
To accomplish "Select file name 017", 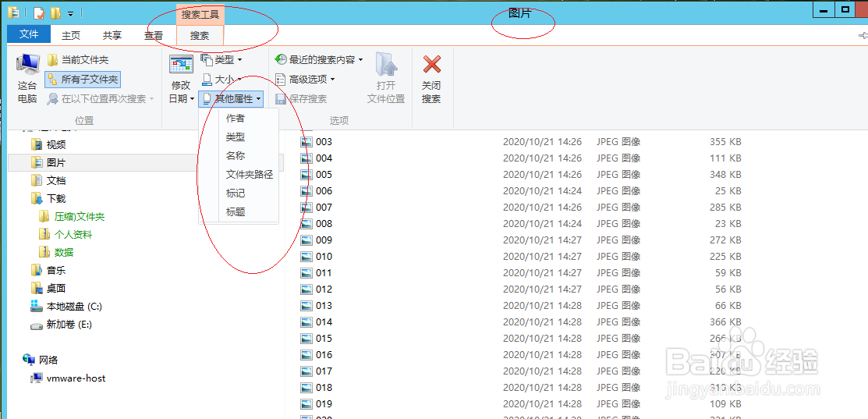I will click(324, 371).
